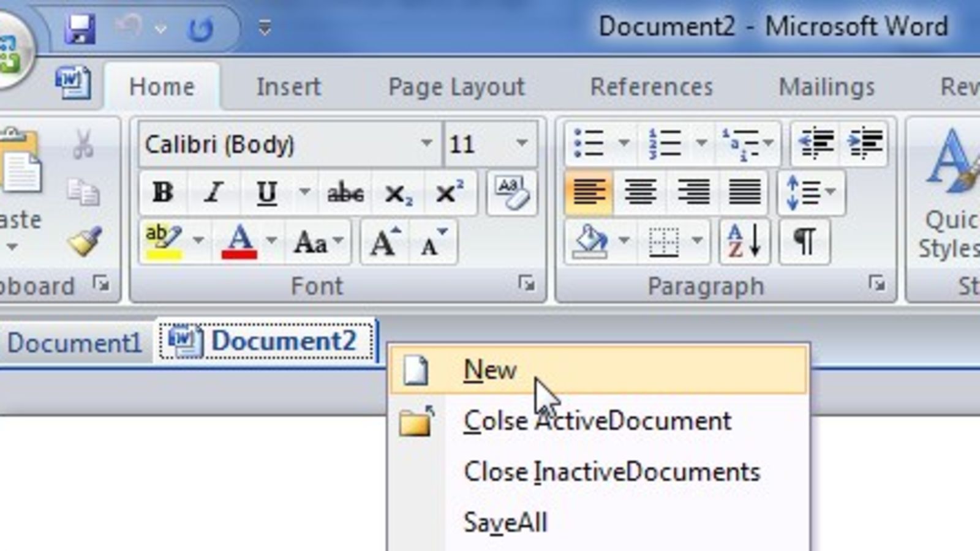
Task: Toggle Subscript formatting
Action: pos(398,194)
